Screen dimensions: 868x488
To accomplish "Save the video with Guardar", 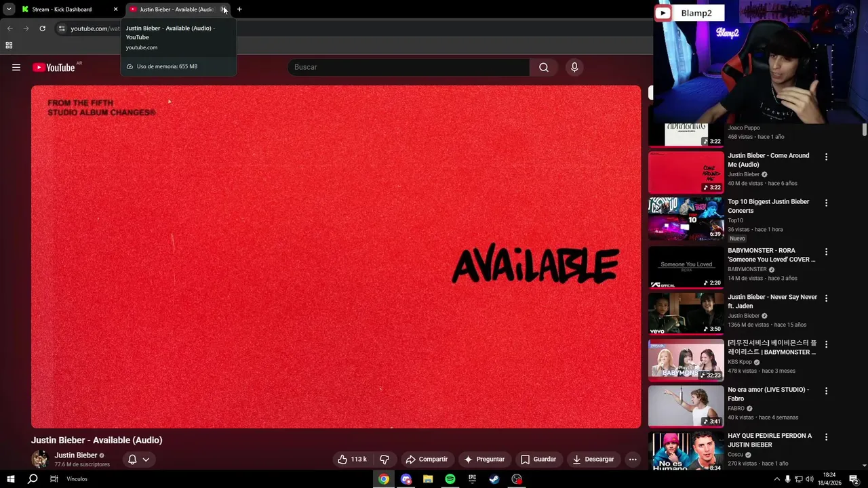I will [x=538, y=459].
